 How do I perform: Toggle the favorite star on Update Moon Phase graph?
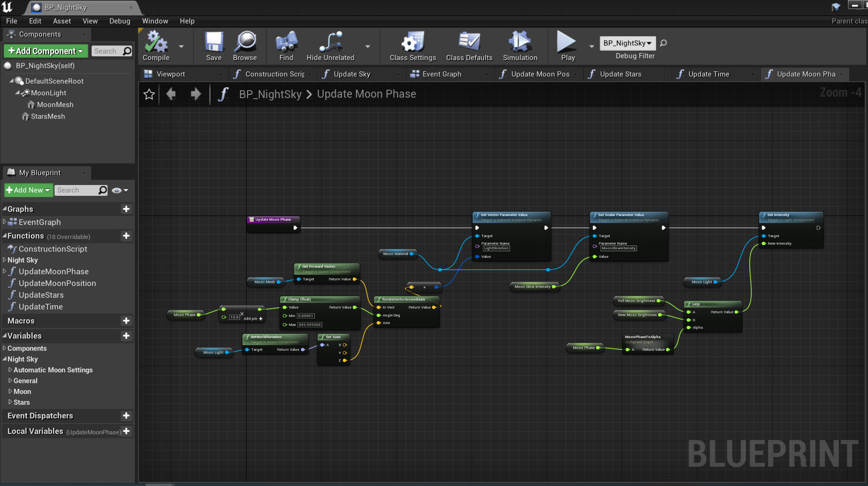coord(149,94)
